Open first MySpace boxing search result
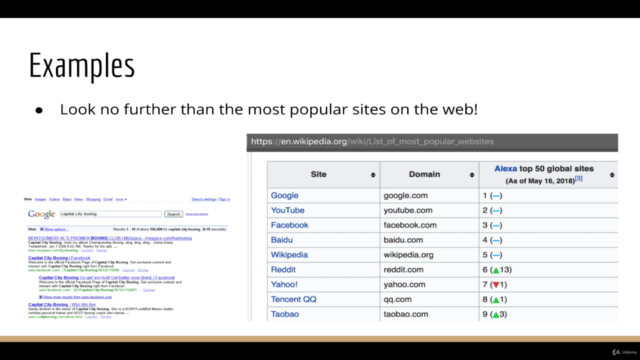The height and width of the screenshot is (360, 640). [110, 238]
